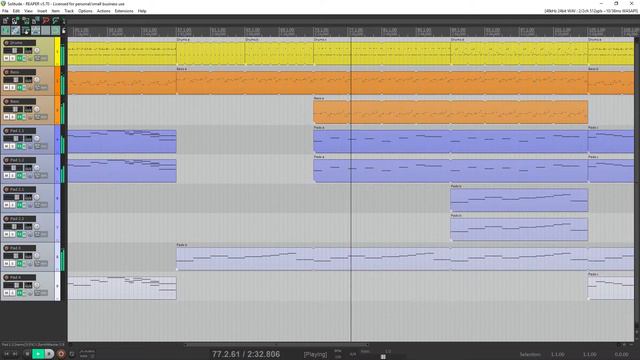Click the Redo toolbar icon
The width and height of the screenshot is (640, 360).
coord(56,20)
